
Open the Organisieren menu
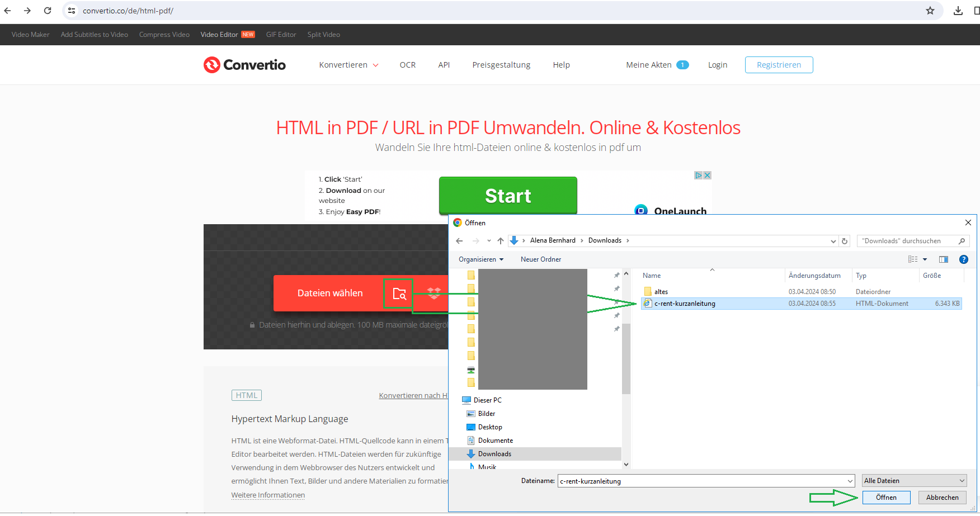point(481,259)
